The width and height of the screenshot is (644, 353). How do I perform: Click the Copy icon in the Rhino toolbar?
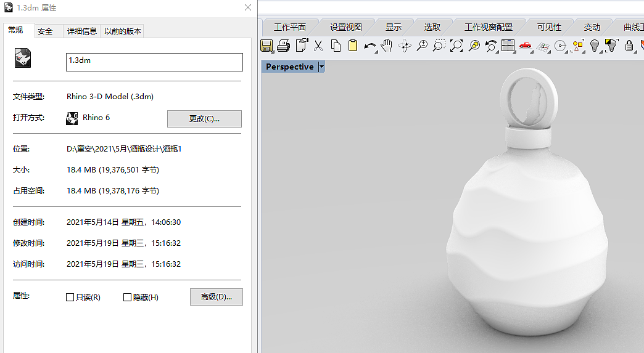336,46
